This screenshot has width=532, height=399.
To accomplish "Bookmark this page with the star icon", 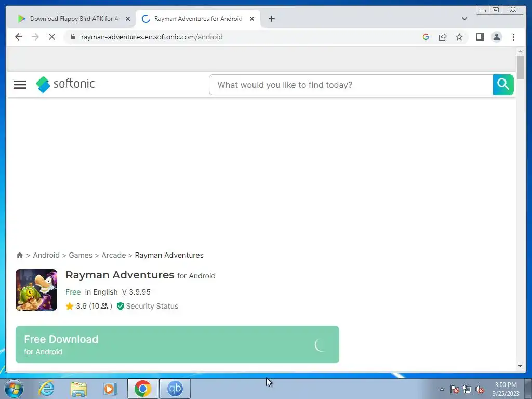I will [x=459, y=37].
